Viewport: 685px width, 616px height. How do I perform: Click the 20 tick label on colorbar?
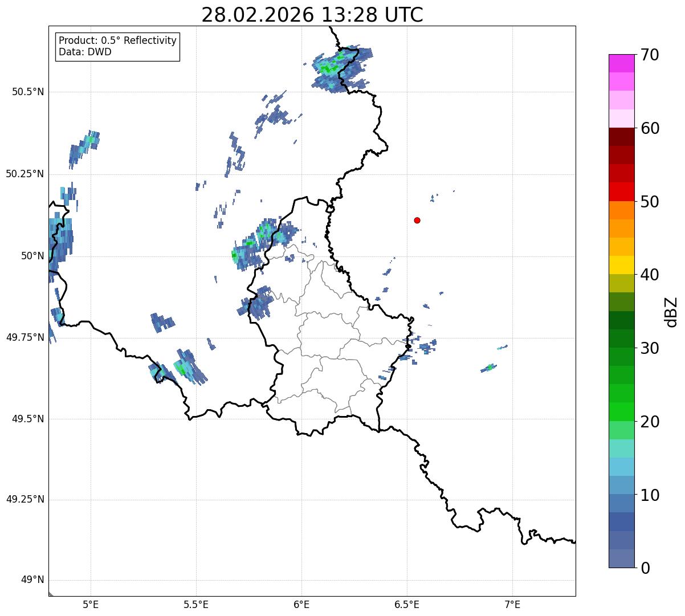650,422
